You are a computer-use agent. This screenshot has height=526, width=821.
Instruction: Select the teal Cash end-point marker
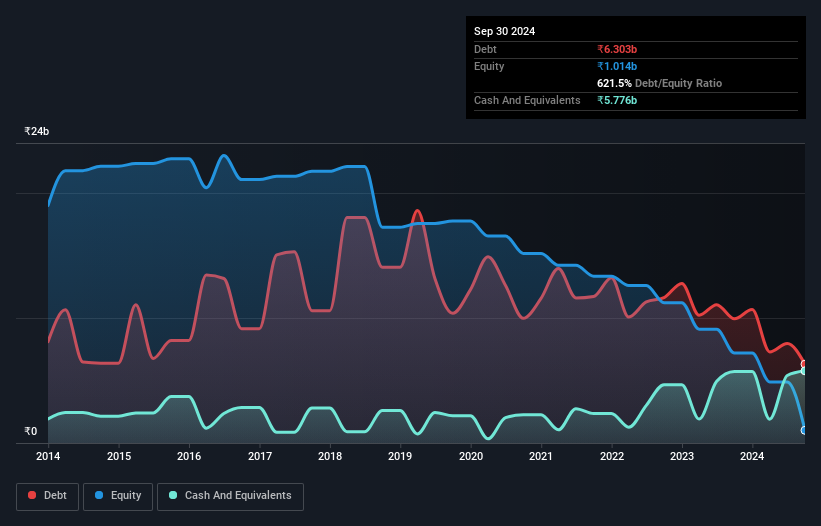tap(804, 371)
